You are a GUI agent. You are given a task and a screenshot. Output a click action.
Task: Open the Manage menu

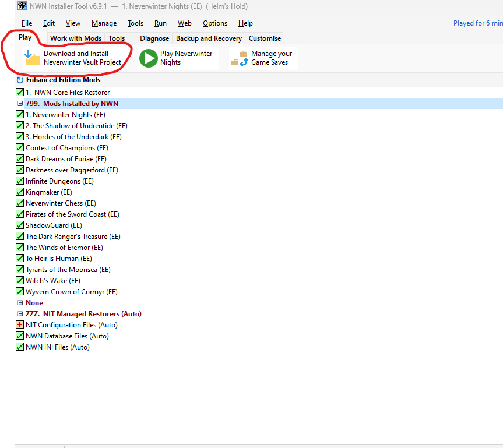point(104,23)
